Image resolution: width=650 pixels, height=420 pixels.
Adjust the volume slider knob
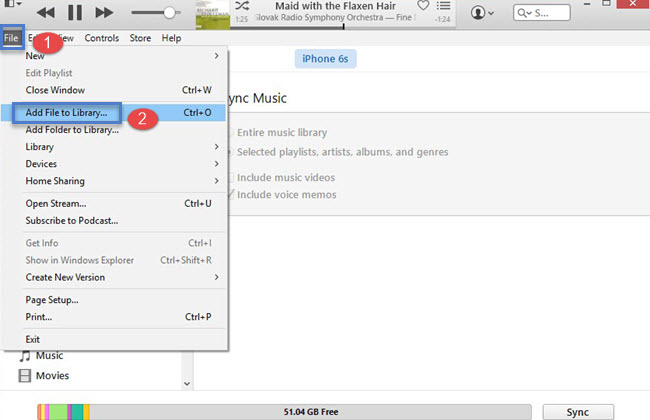click(169, 12)
